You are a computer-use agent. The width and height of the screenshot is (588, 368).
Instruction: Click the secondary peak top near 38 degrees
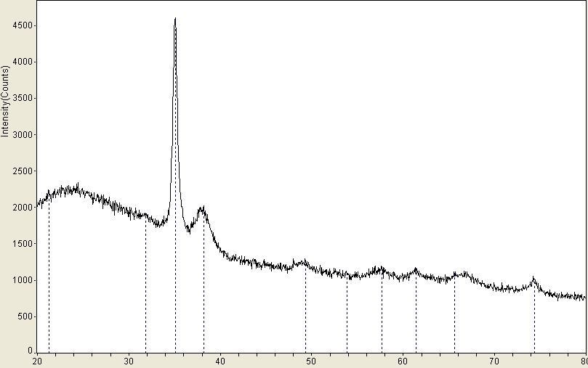pos(203,209)
